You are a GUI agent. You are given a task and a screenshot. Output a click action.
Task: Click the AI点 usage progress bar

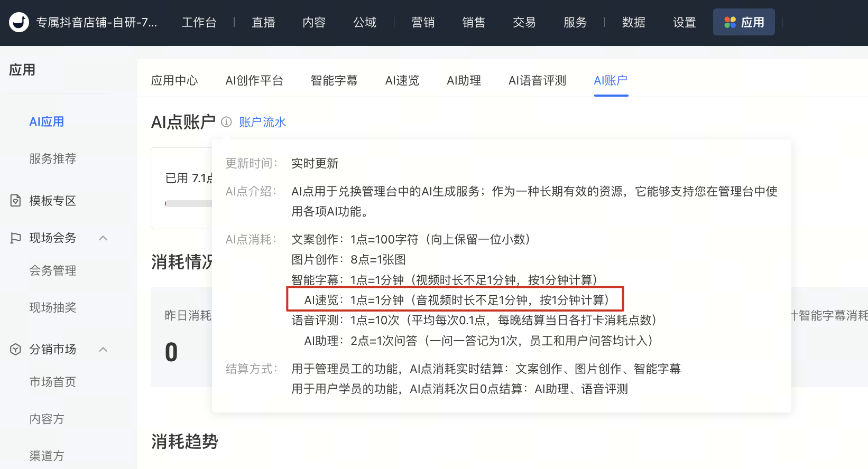pyautogui.click(x=189, y=203)
